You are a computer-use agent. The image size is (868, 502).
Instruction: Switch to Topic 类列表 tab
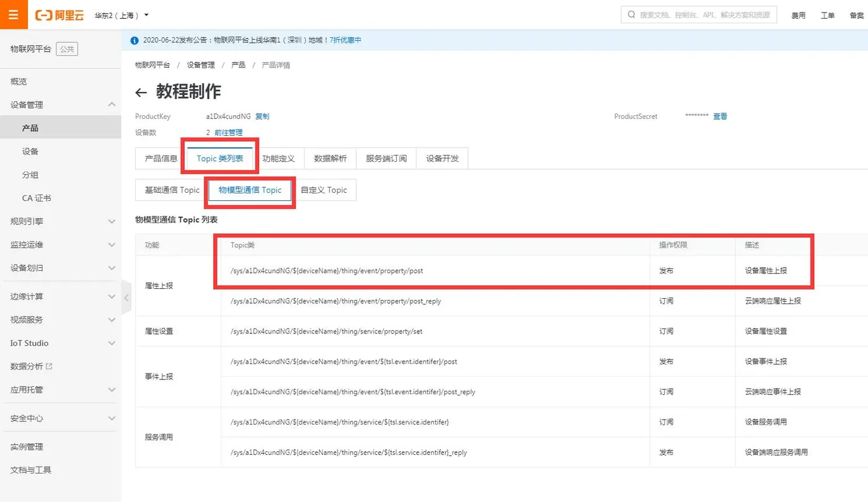coord(220,159)
